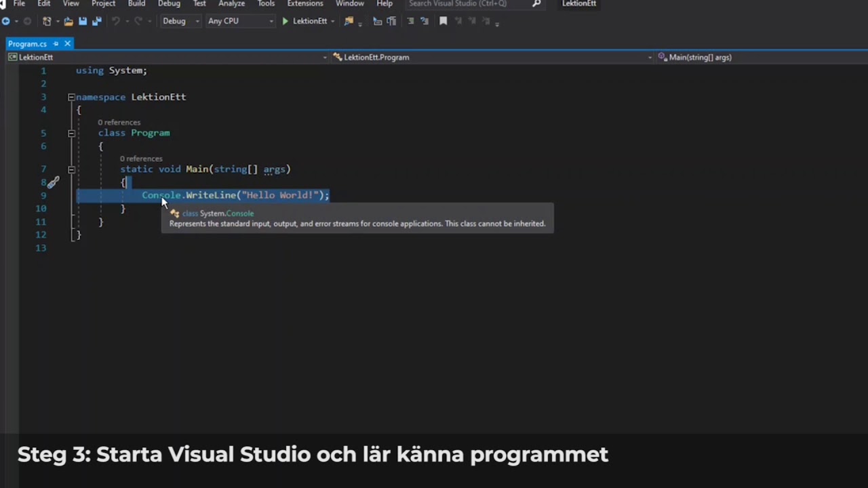Open the Test menu

tap(199, 3)
